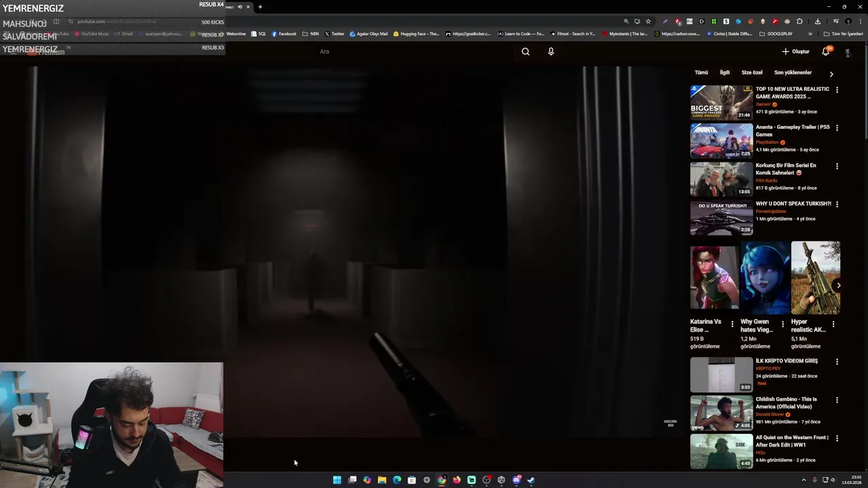Open options for Katarina Vs Elise short
The width and height of the screenshot is (868, 488).
(732, 324)
